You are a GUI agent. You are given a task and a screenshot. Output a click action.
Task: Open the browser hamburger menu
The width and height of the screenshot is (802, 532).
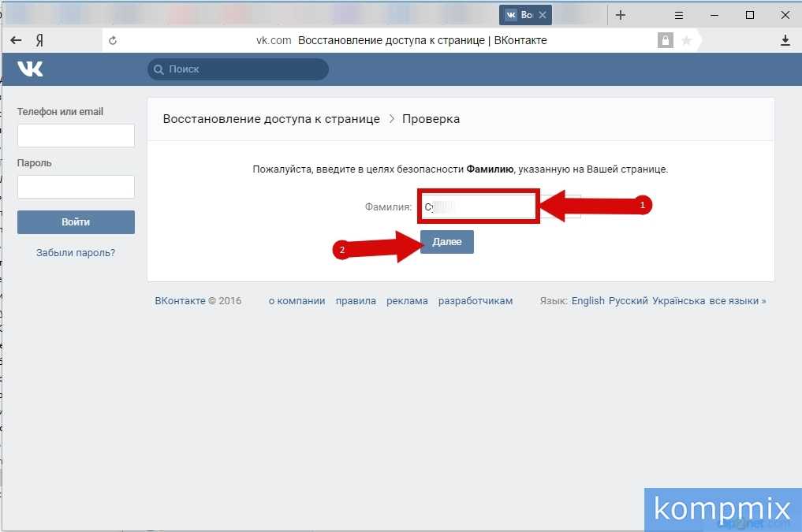(x=679, y=15)
